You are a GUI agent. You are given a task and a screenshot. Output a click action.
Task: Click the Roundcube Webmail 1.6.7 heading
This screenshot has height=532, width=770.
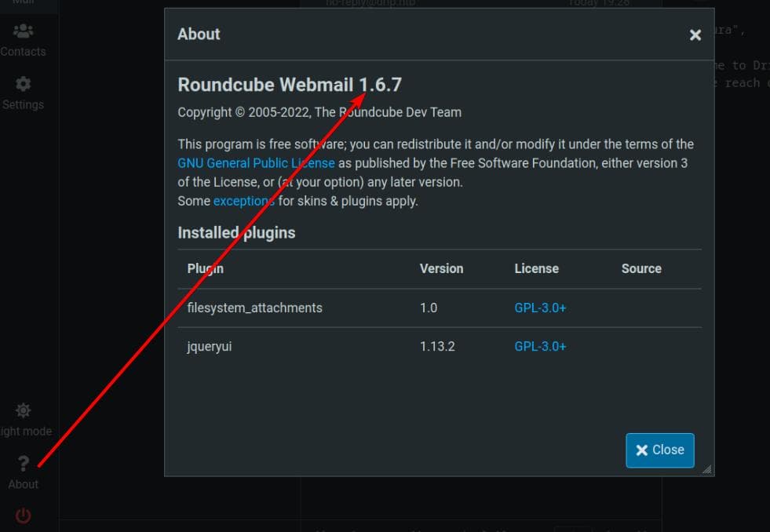[x=290, y=85]
